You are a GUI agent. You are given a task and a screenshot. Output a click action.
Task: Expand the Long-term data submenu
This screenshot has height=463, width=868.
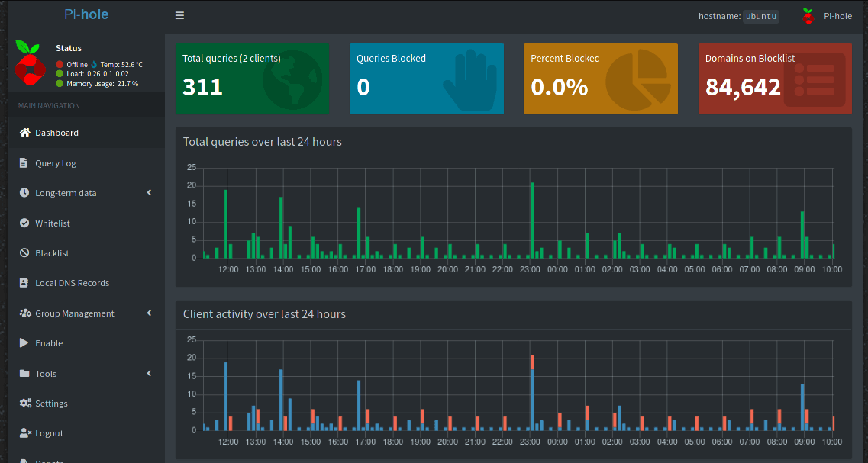coord(149,193)
